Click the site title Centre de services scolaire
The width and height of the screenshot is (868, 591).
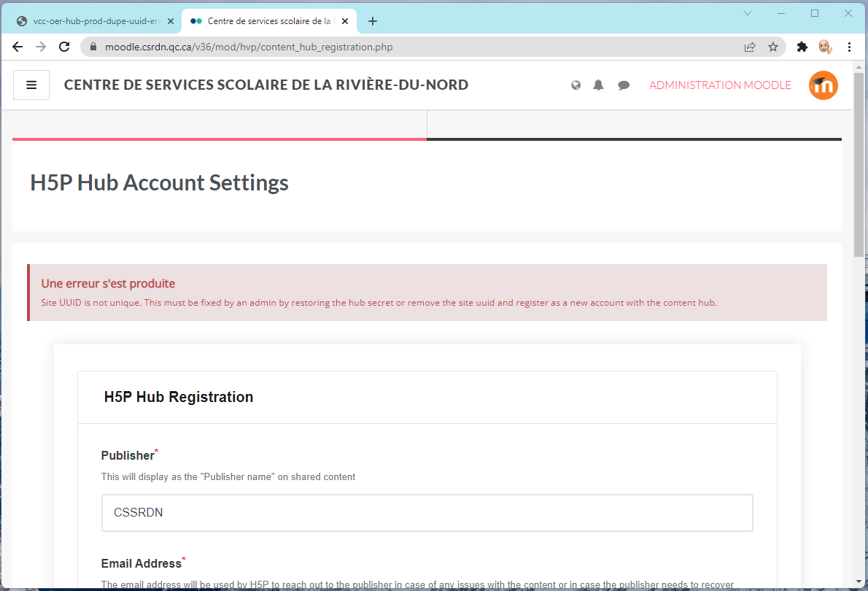(x=266, y=85)
